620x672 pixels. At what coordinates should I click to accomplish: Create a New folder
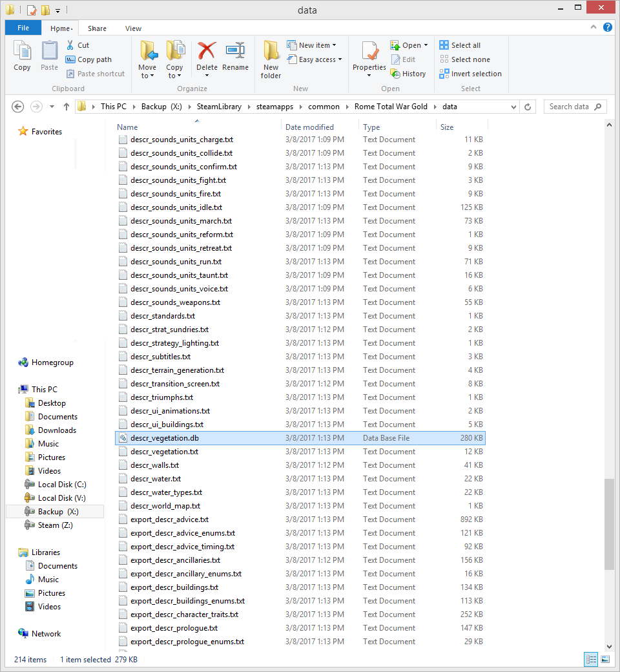271,59
